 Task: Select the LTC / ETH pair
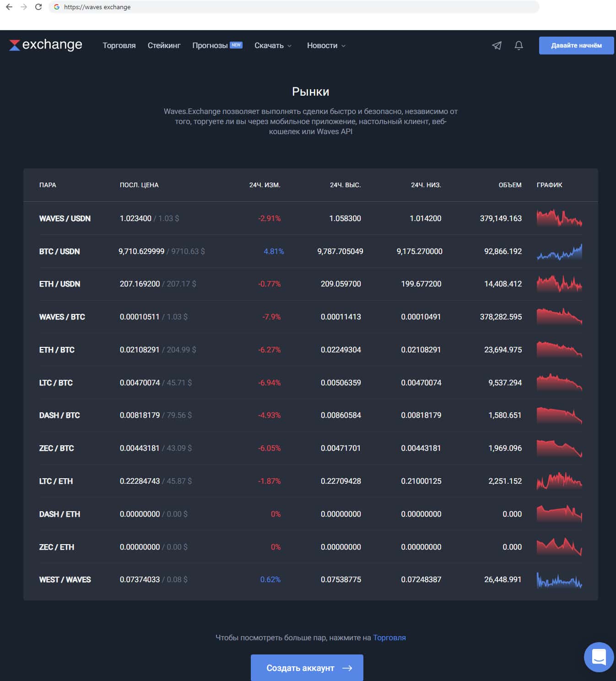pos(56,481)
